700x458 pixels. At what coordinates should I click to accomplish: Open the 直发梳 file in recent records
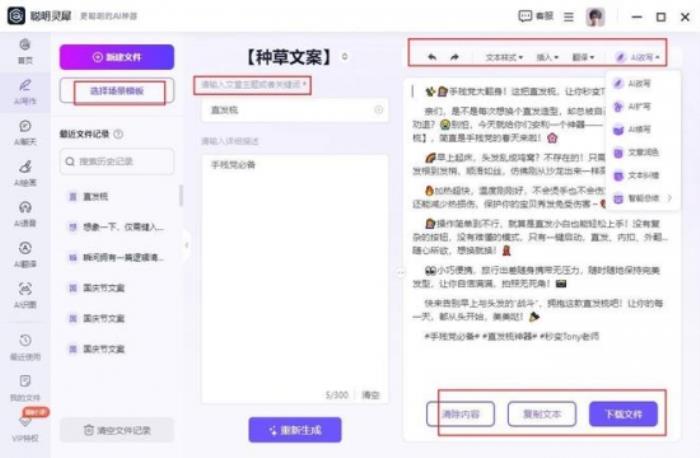coord(117,196)
